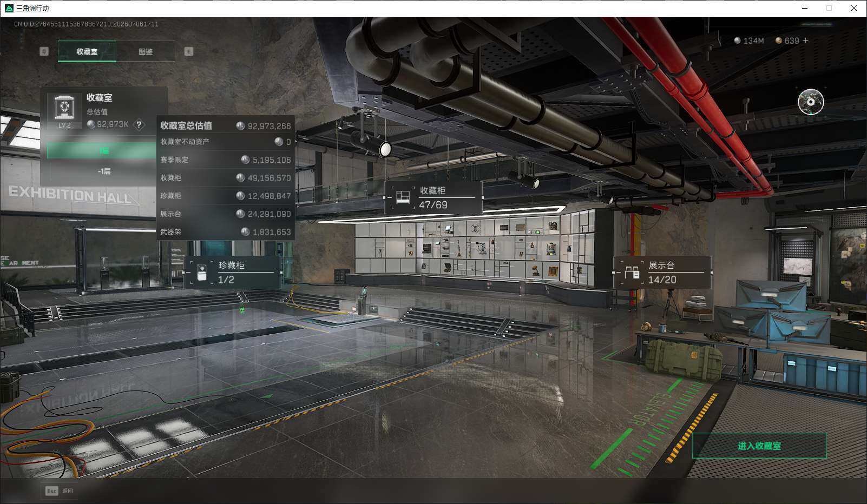Minimize the 三角洲行动 window
This screenshot has height=504, width=867.
pos(804,8)
